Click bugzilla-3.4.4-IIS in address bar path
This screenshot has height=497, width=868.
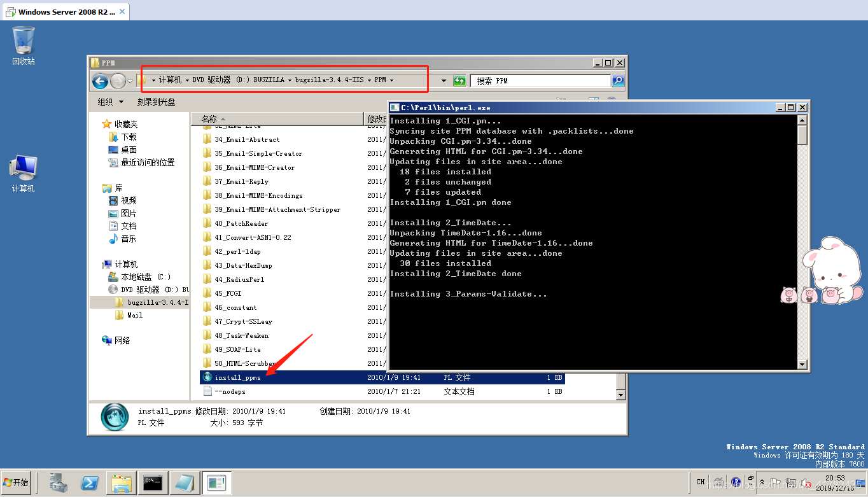click(x=330, y=80)
